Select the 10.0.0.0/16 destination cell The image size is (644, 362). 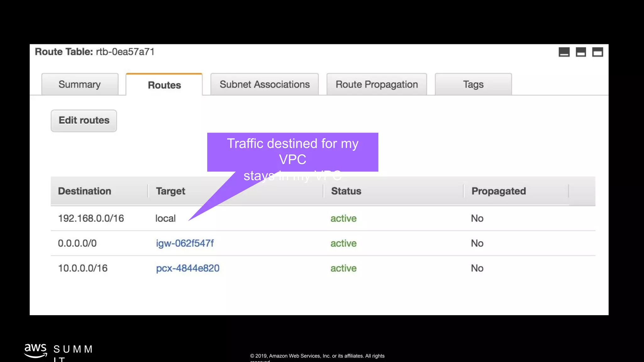(x=83, y=268)
